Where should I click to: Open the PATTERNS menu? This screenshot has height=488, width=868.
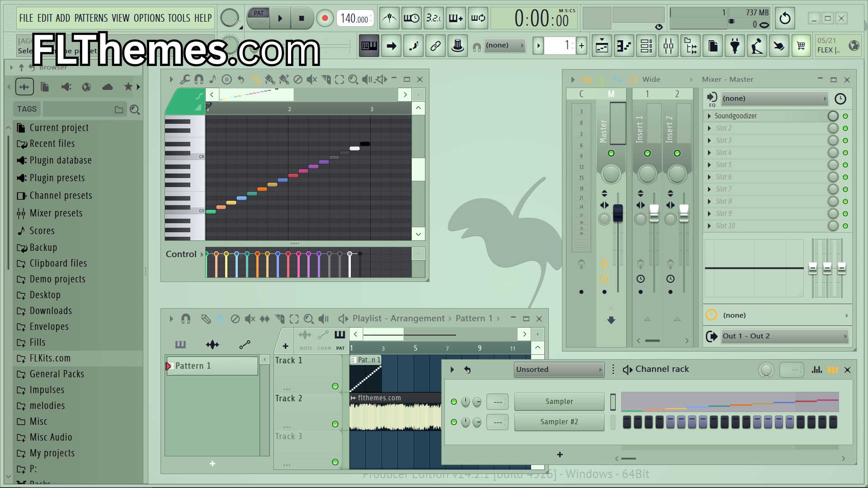[91, 18]
